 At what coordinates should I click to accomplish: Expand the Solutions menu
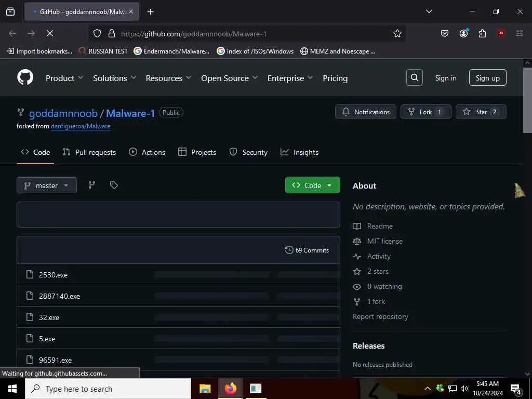pyautogui.click(x=115, y=78)
